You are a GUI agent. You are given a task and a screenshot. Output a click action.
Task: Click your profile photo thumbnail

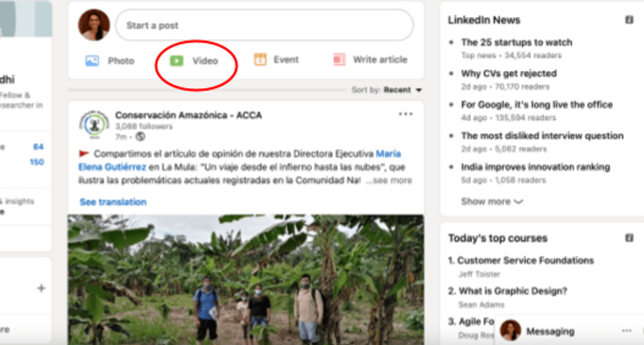click(93, 25)
